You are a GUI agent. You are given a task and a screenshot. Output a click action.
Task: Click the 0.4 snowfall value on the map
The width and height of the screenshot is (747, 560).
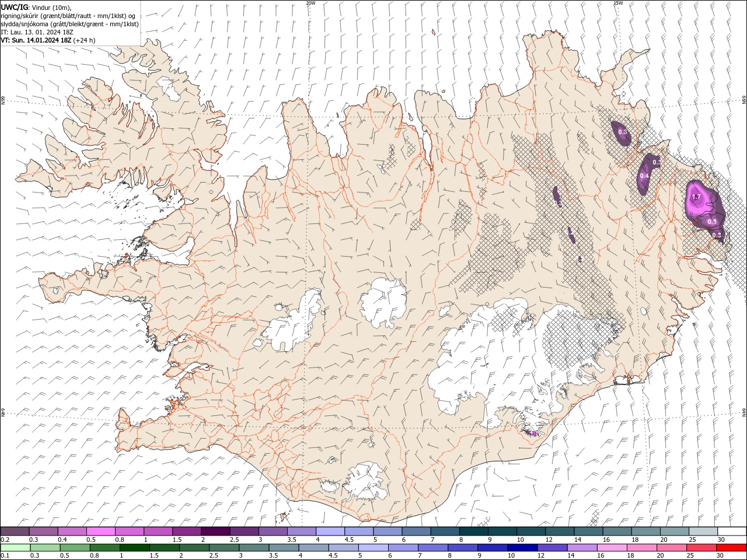point(644,176)
